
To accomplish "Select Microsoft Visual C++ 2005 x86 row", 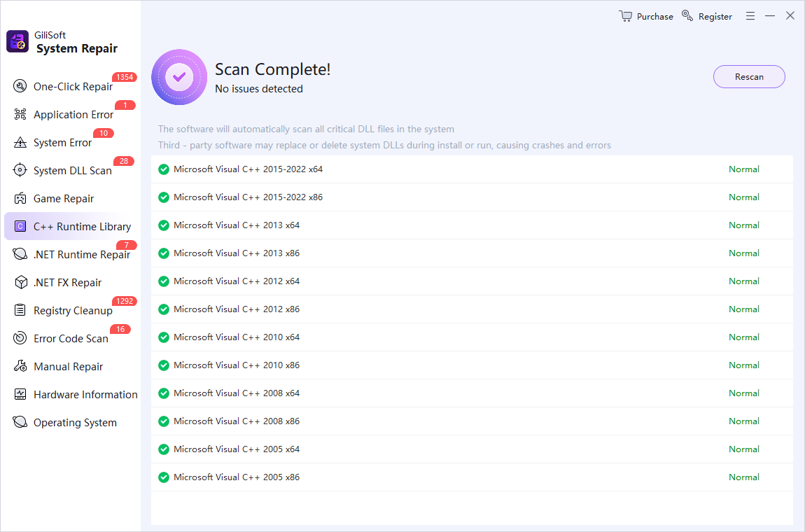I will tap(472, 477).
